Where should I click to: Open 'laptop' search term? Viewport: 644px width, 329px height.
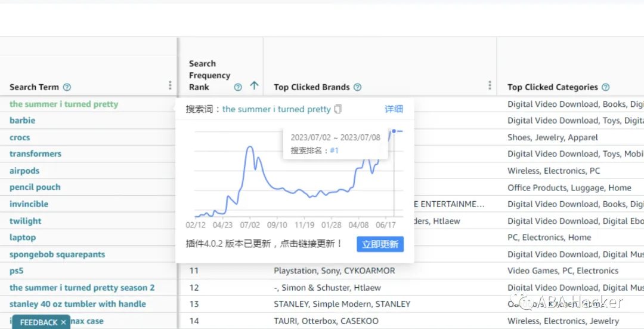(x=23, y=237)
